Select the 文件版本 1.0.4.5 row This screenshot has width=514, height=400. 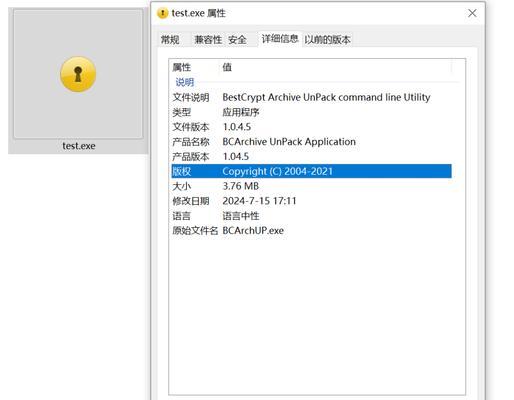tap(311, 127)
